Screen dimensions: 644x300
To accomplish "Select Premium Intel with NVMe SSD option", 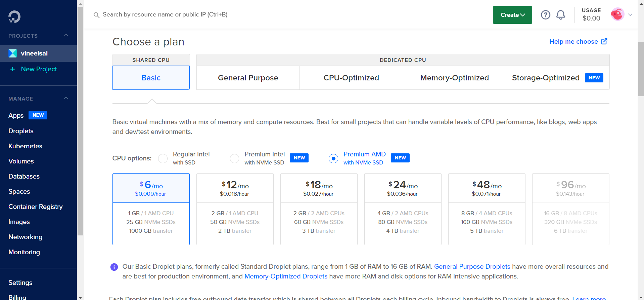I will click(234, 158).
